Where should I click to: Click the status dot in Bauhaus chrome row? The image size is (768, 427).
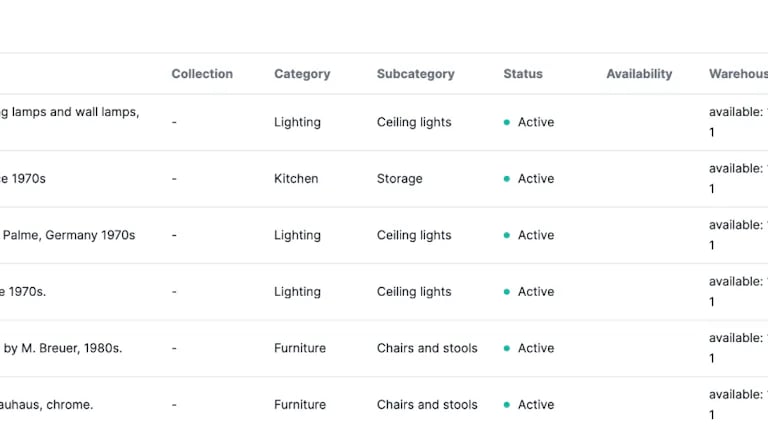pos(507,405)
